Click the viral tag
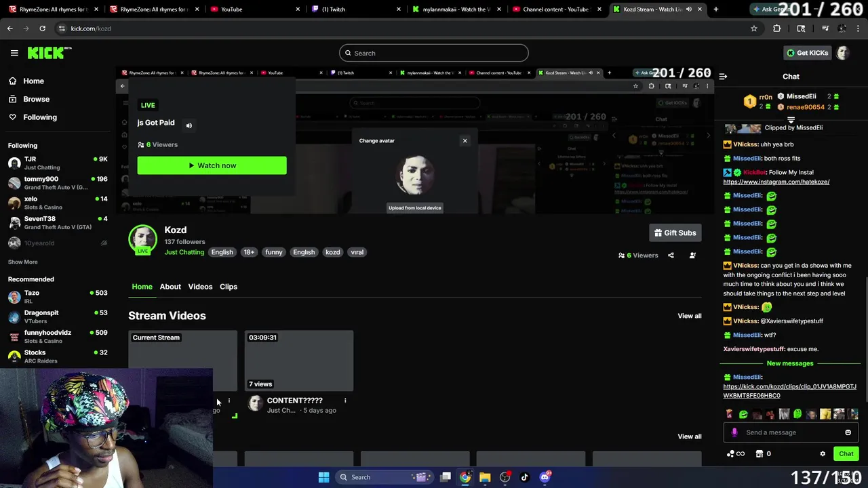This screenshot has width=868, height=488. point(357,252)
